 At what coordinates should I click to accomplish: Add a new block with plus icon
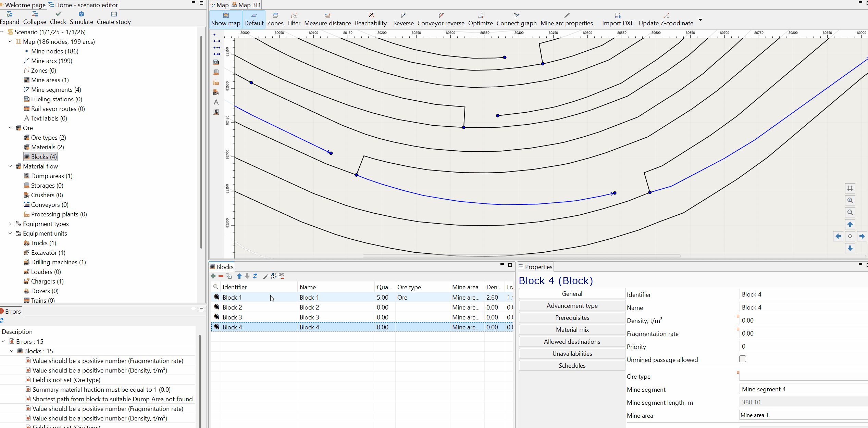tap(213, 276)
